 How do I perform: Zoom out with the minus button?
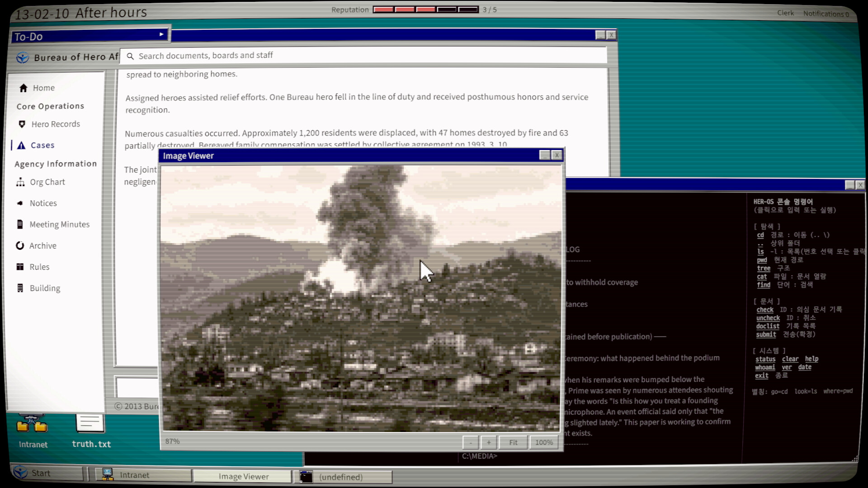click(x=471, y=442)
